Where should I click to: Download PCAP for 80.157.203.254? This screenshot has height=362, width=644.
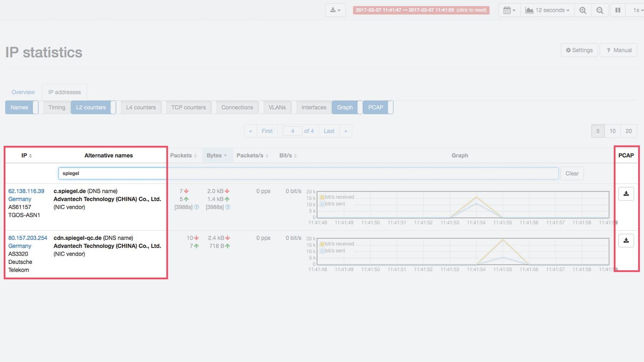pyautogui.click(x=626, y=240)
